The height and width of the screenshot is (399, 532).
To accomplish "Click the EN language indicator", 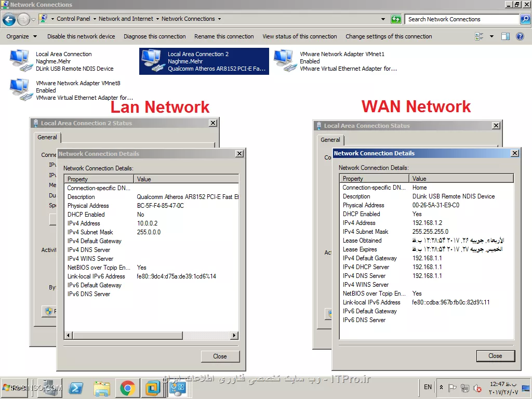I will point(428,387).
